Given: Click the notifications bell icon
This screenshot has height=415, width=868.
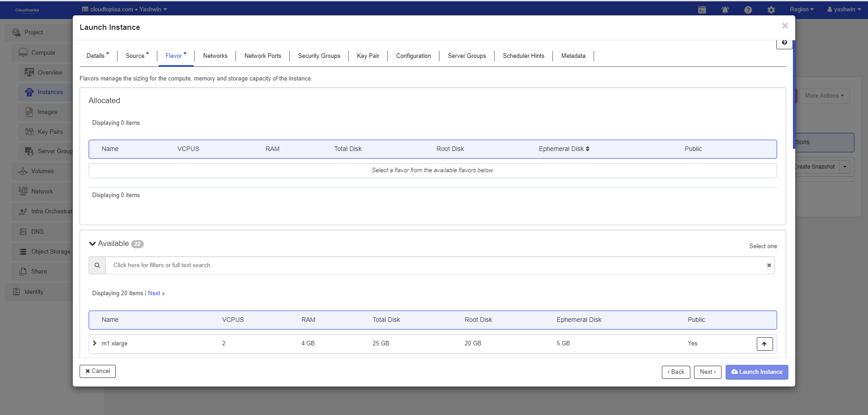Looking at the screenshot, I should [725, 10].
